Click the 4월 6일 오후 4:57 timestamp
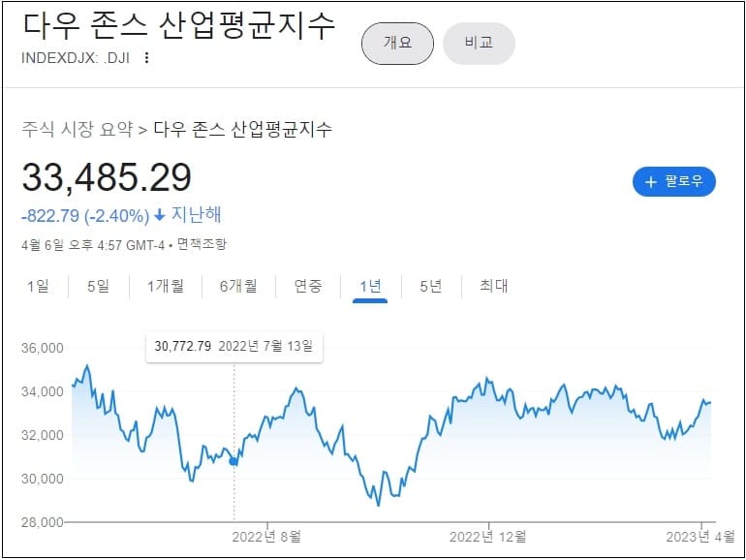This screenshot has height=560, width=746. (x=93, y=245)
